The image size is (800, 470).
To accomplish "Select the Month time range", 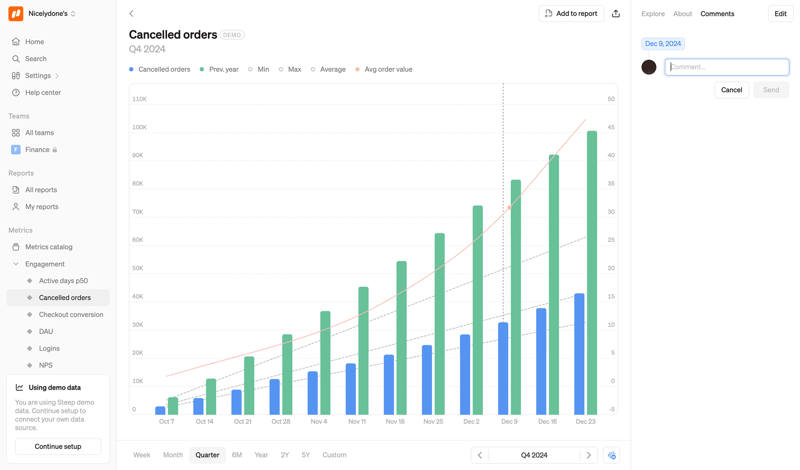I will (173, 455).
